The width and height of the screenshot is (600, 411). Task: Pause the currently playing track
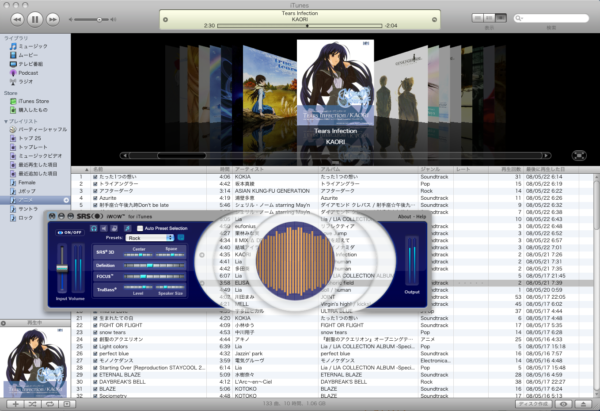[x=35, y=19]
